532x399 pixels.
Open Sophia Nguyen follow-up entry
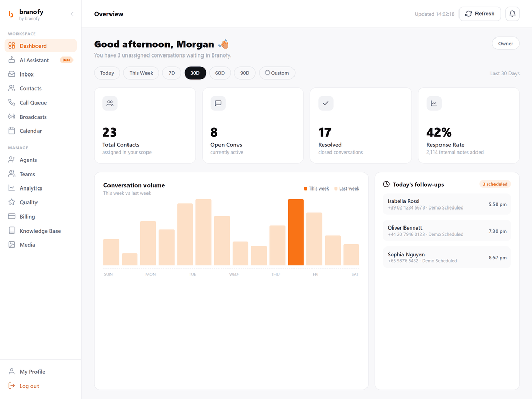click(447, 257)
